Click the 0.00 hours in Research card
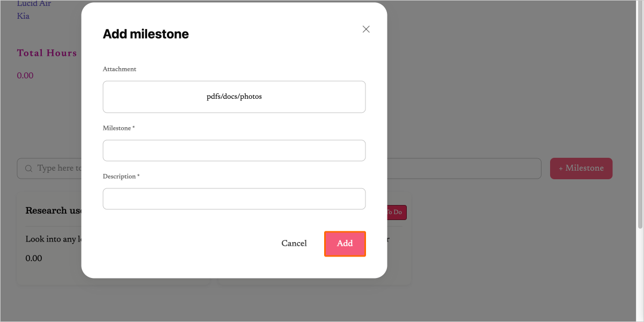The height and width of the screenshot is (322, 644). point(34,259)
